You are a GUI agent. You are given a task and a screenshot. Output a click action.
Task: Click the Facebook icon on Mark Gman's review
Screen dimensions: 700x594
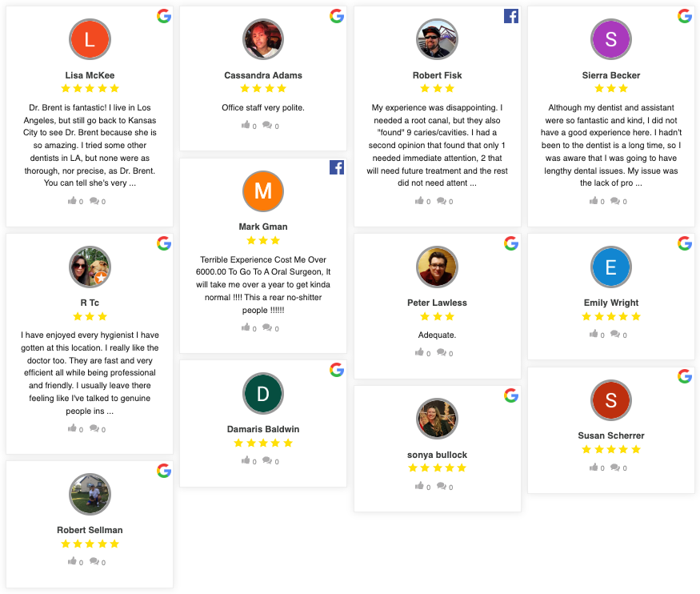[x=336, y=167]
